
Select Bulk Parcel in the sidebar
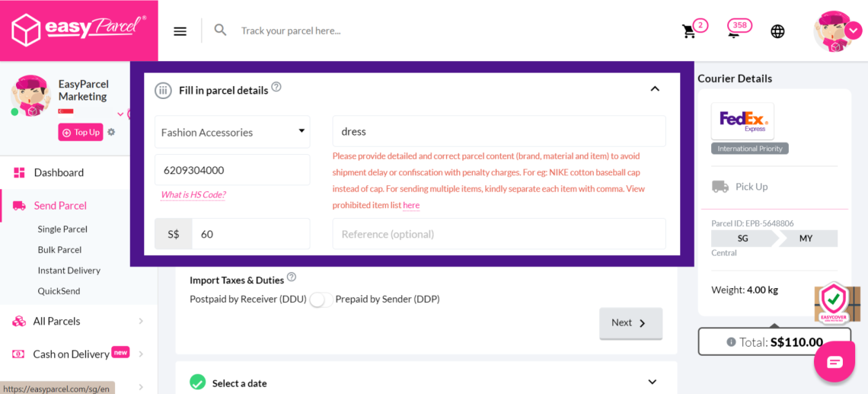[x=59, y=250]
